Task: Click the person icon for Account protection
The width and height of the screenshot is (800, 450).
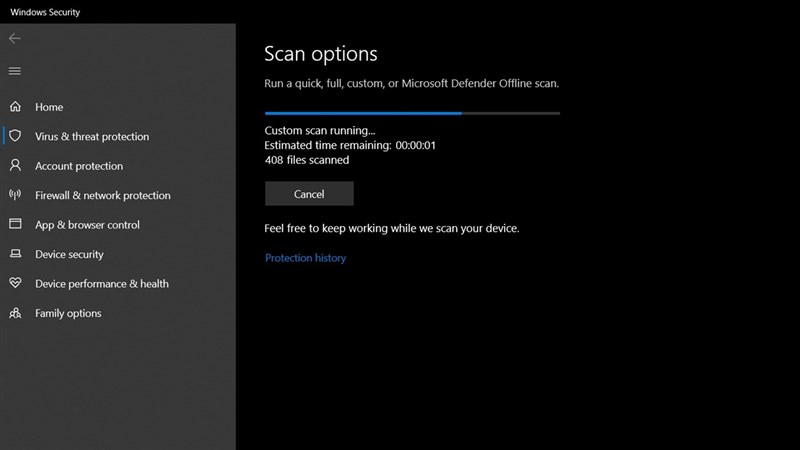Action: tap(15, 165)
